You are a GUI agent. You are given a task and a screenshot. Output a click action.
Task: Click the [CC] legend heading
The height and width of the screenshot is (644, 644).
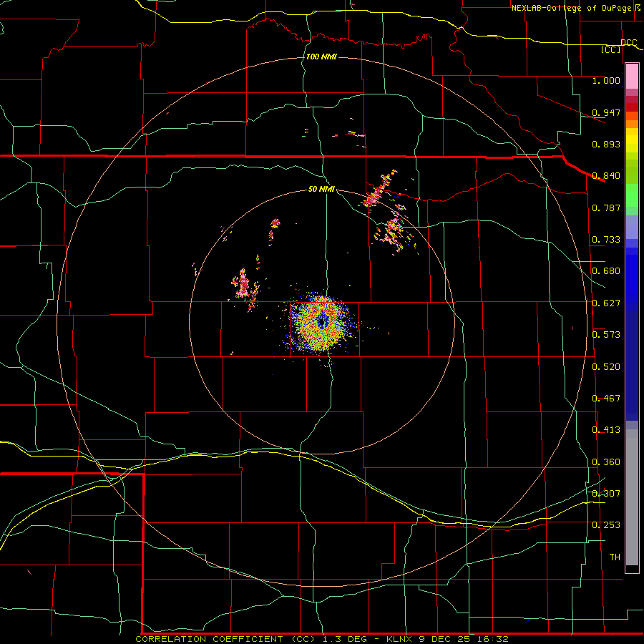610,49
